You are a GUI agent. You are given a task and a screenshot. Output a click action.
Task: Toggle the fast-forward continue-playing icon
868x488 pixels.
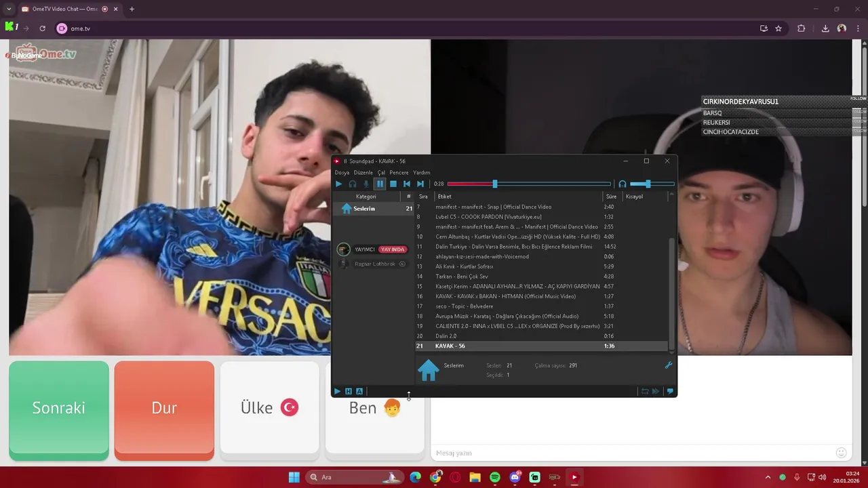click(656, 391)
